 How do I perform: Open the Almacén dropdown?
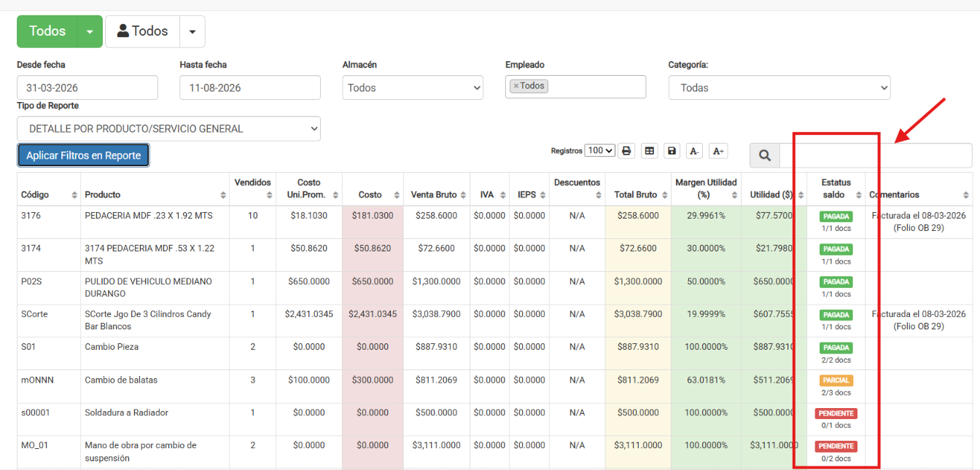413,87
